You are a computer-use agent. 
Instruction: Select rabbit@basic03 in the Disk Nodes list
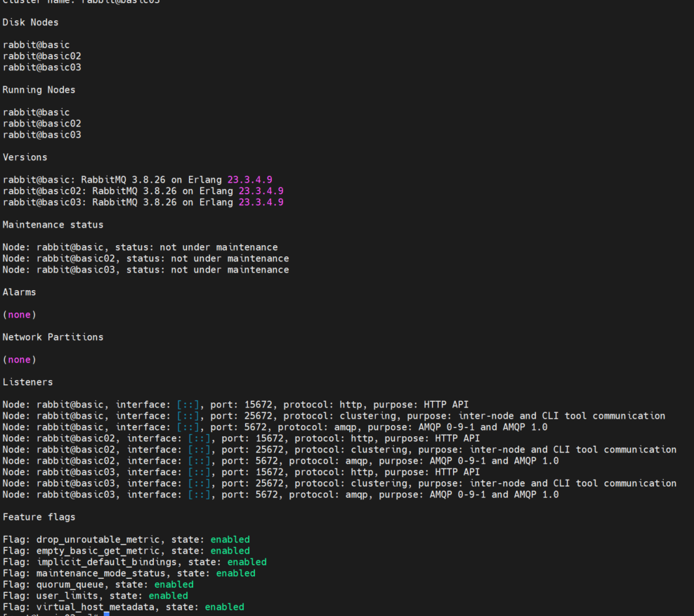tap(41, 67)
